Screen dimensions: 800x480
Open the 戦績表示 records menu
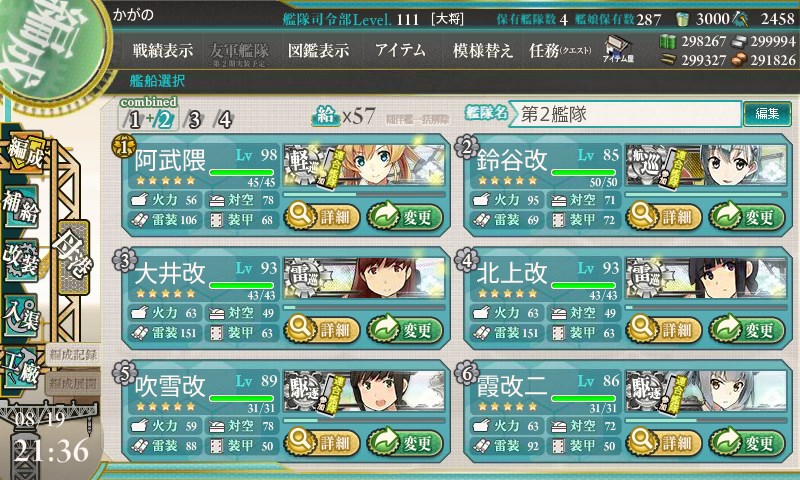coord(163,50)
